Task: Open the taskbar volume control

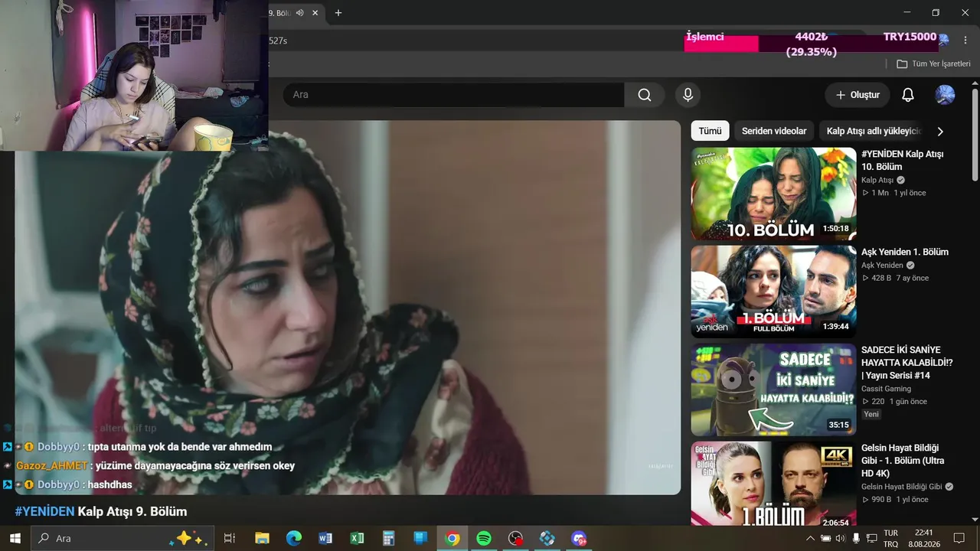Action: [x=841, y=538]
